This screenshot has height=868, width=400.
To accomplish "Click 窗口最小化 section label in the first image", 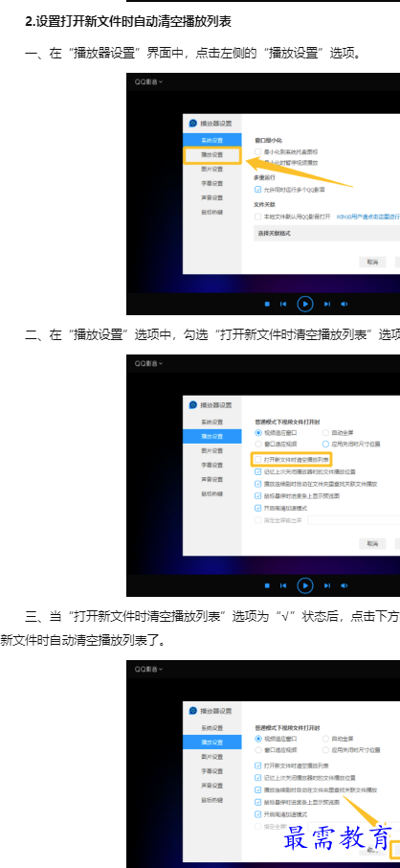I will click(x=268, y=141).
